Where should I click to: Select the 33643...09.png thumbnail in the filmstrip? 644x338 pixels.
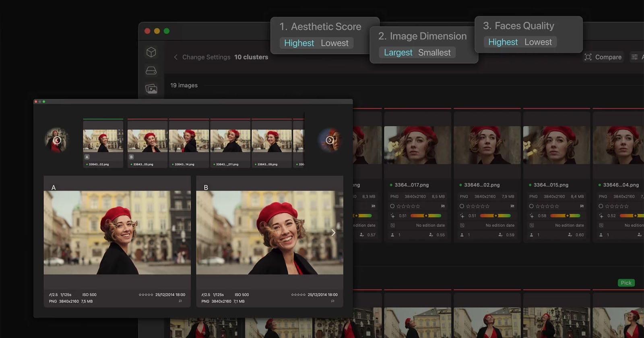[272, 142]
